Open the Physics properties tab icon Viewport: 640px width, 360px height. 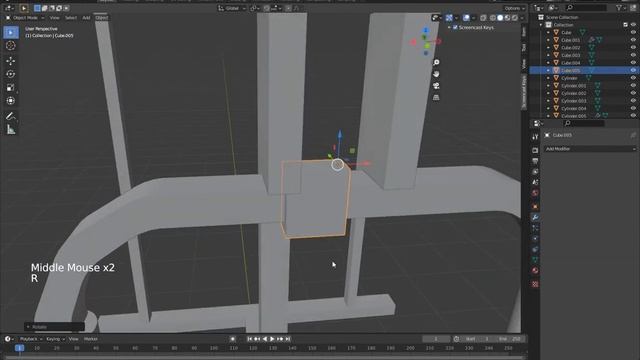[535, 238]
